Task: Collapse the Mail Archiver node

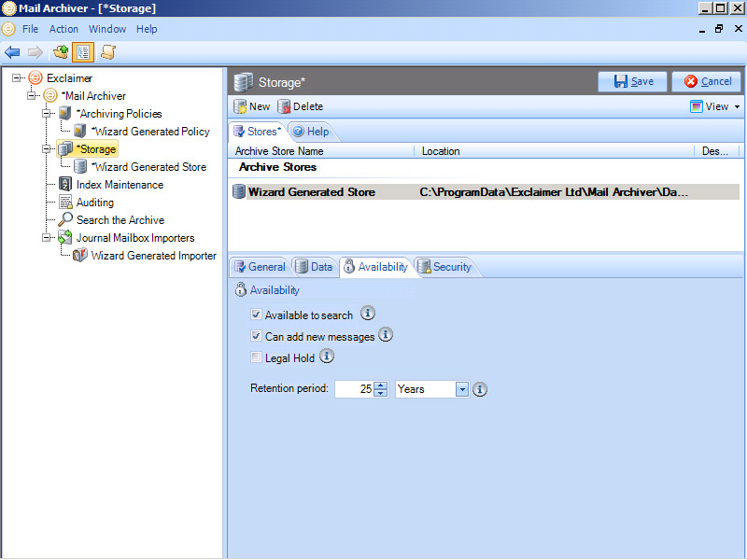Action: click(x=32, y=96)
